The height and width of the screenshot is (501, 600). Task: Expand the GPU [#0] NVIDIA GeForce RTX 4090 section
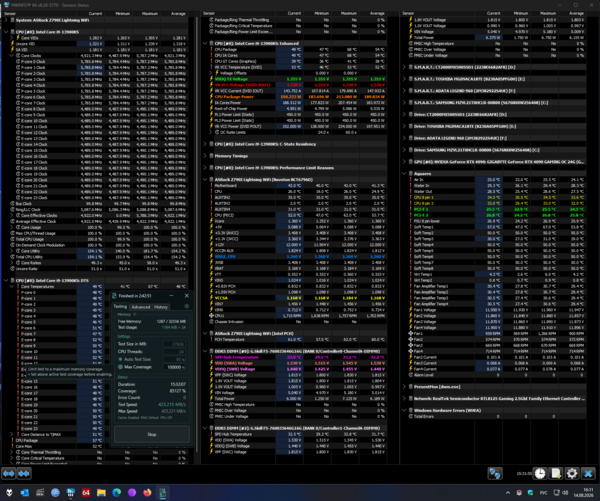tap(404, 162)
